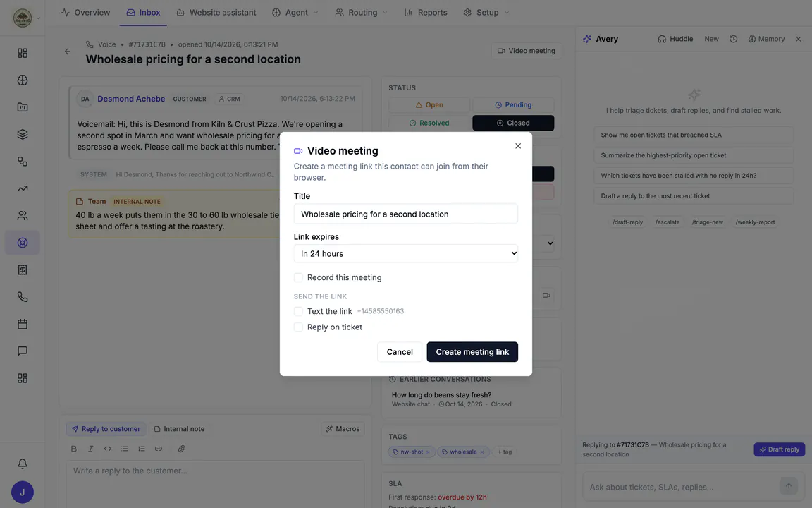
Task: Send Avery message with arrow icon
Action: tap(788, 485)
